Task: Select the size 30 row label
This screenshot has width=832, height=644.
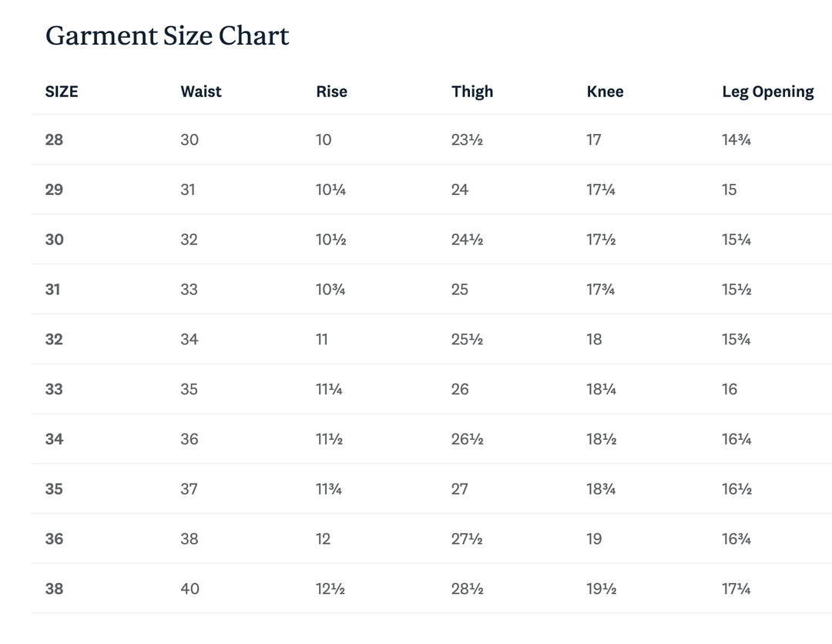Action: 54,240
